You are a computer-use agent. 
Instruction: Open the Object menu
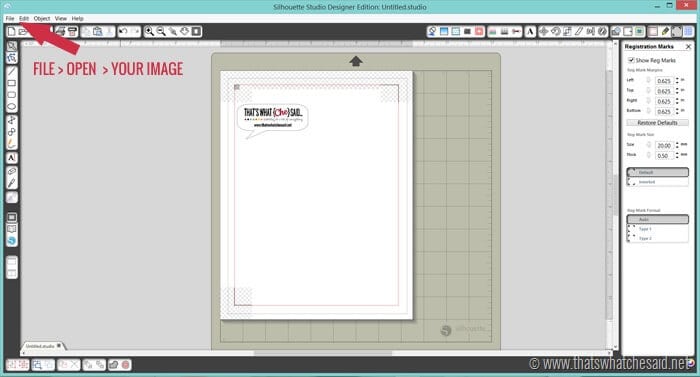click(42, 18)
